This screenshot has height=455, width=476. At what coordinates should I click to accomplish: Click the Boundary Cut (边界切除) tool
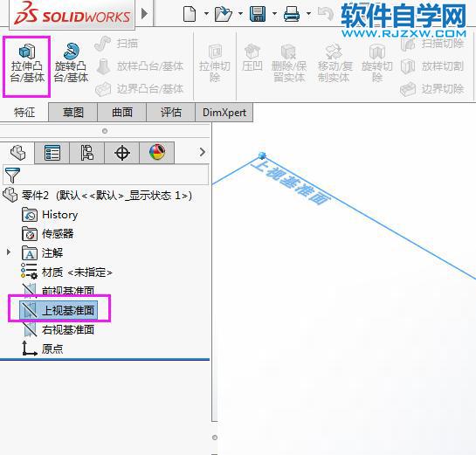[x=432, y=89]
